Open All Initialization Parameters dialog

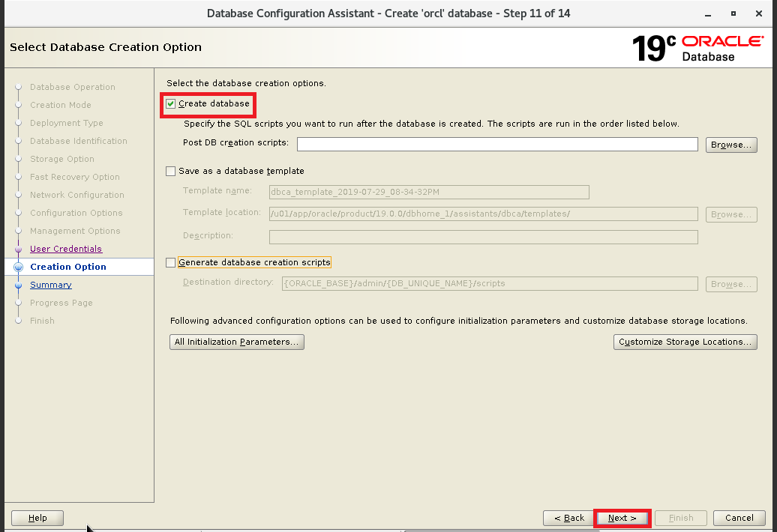click(236, 342)
